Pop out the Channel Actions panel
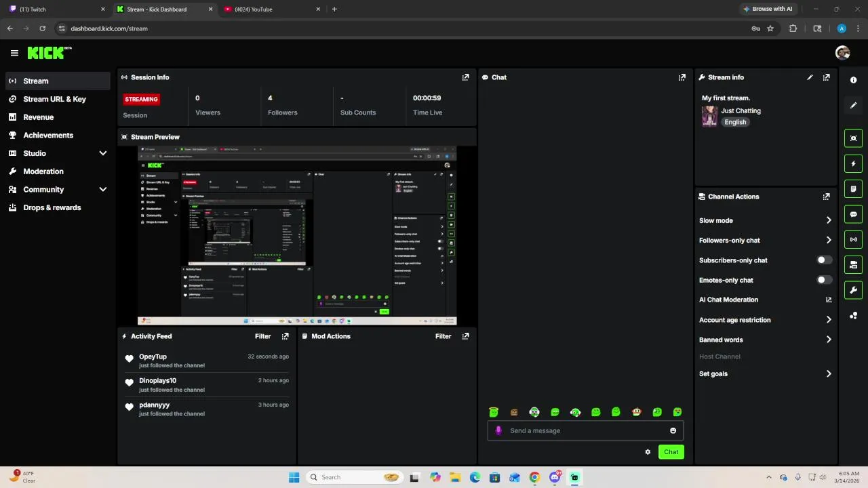This screenshot has height=488, width=868. click(826, 197)
